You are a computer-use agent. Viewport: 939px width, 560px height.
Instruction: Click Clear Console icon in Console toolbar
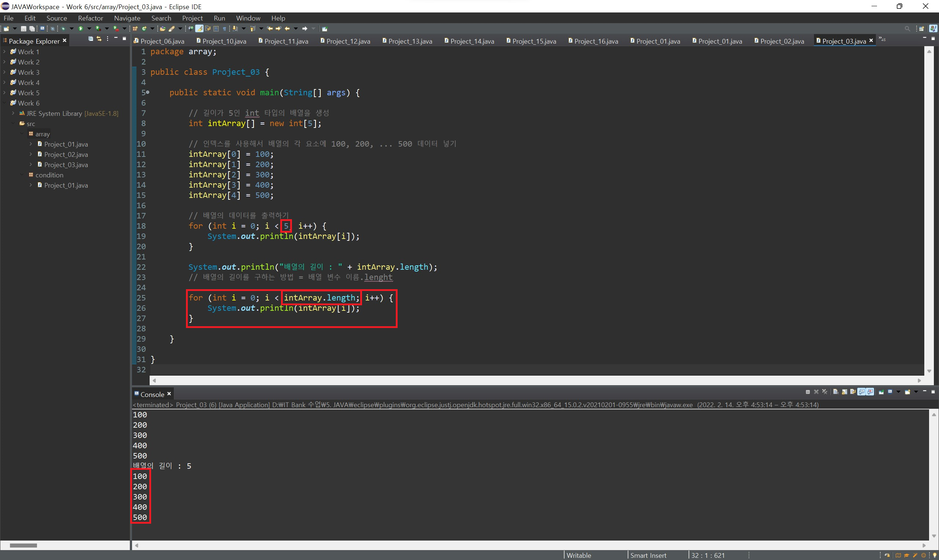(836, 392)
